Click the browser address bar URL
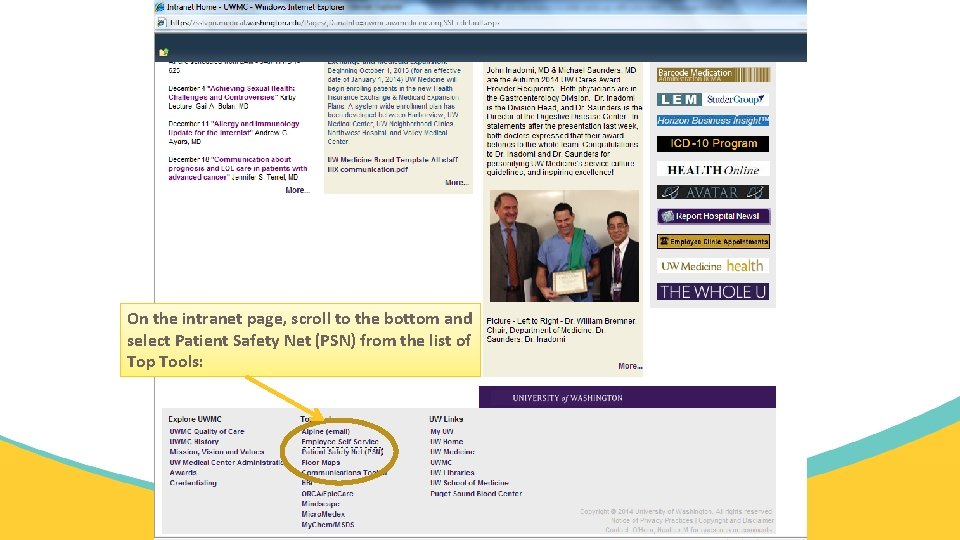This screenshot has width=960, height=540. coord(334,23)
